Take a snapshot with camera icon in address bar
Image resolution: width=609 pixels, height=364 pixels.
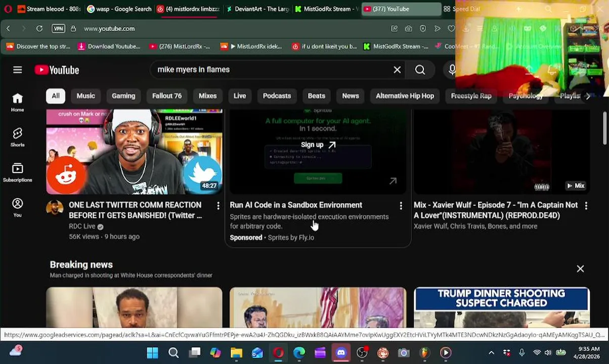[x=409, y=29]
